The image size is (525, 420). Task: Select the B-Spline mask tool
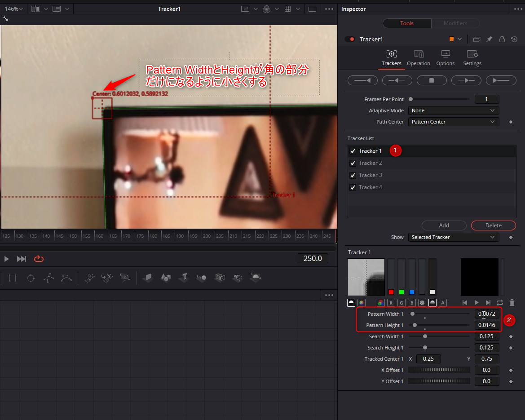(66, 278)
